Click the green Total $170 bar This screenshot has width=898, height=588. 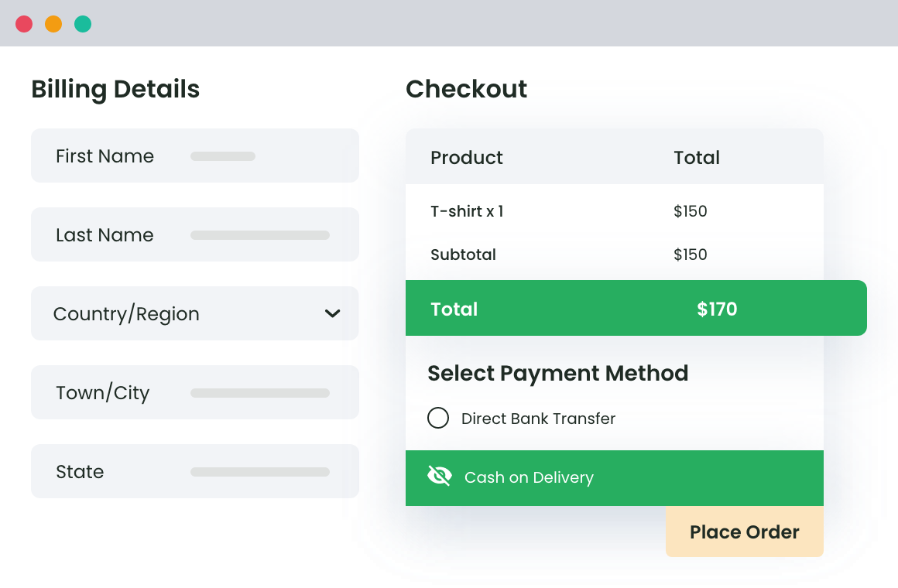click(x=635, y=309)
